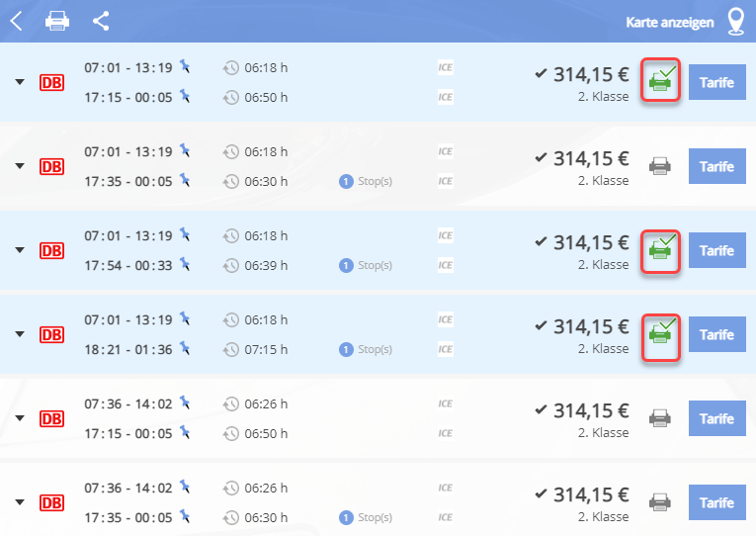Image resolution: width=756 pixels, height=536 pixels.
Task: Click 314,15 € price of connection returning 17:54
Action: coord(591,242)
